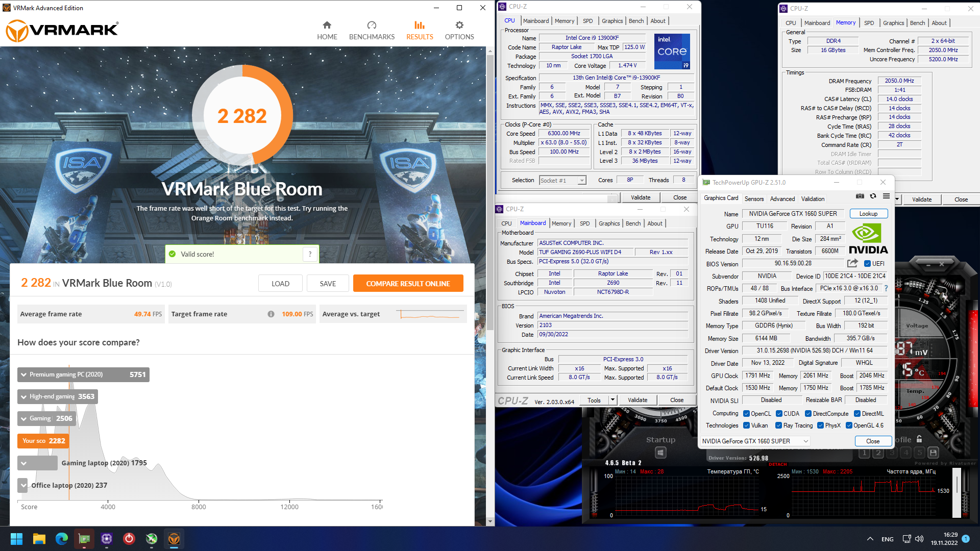
Task: Click Validate in Mainboard CPU-Z window
Action: [637, 400]
